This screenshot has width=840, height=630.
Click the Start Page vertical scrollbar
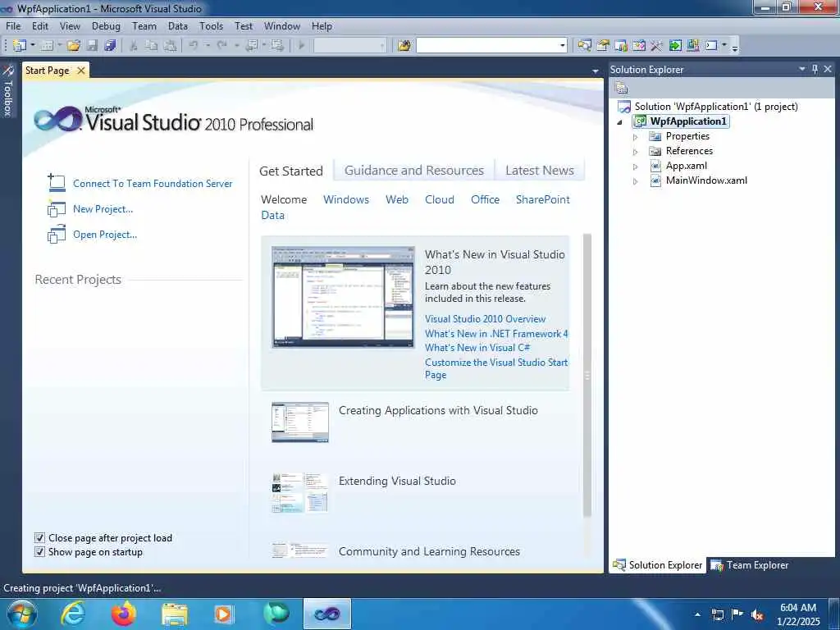(587, 375)
